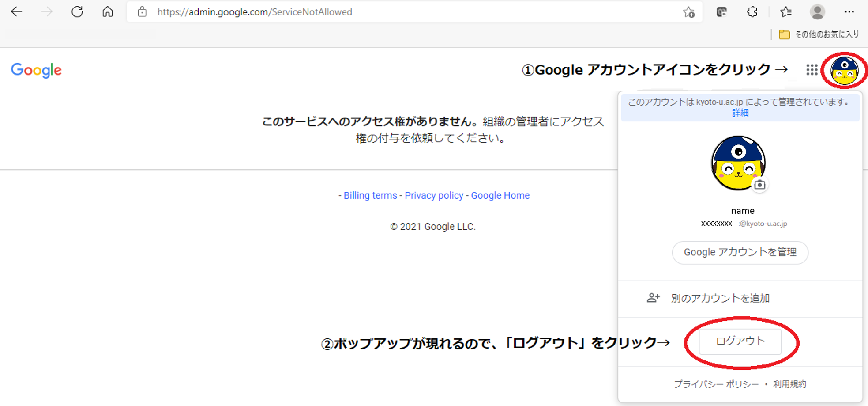Click the © 2021 Google LLC. text

433,227
